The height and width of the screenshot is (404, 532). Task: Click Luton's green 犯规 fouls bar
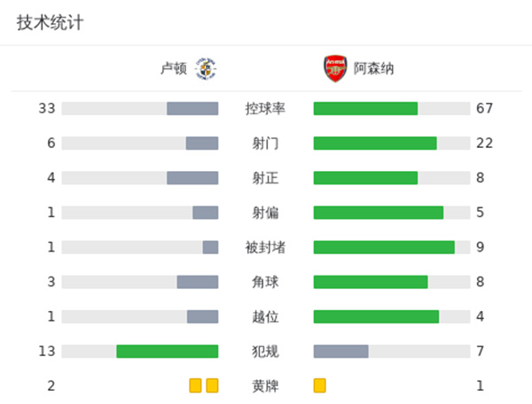click(x=167, y=351)
